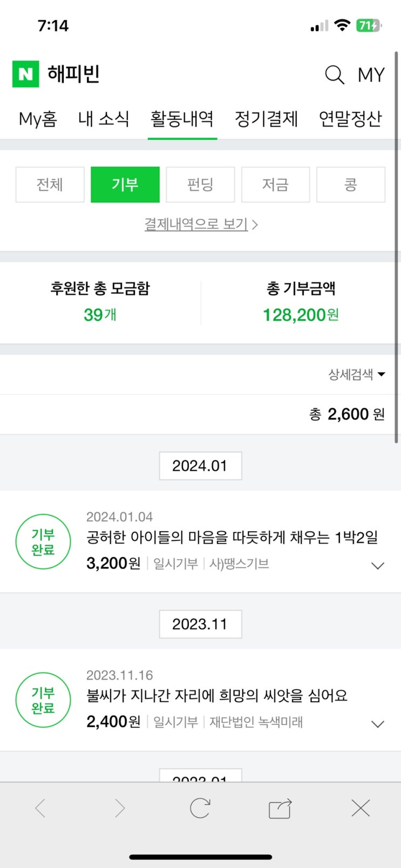This screenshot has width=401, height=868.
Task: Open the MY page button
Action: click(371, 74)
